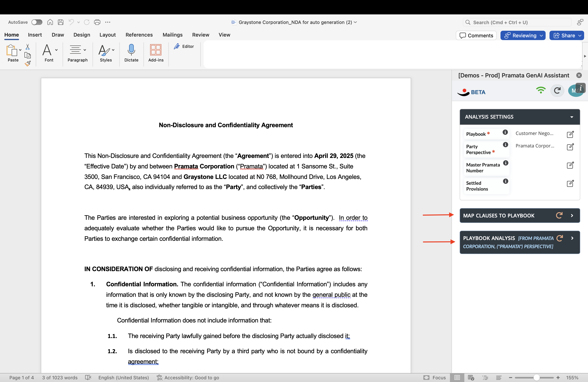Click the collaboration share-people icon top right
This screenshot has width=588, height=382.
click(580, 22)
